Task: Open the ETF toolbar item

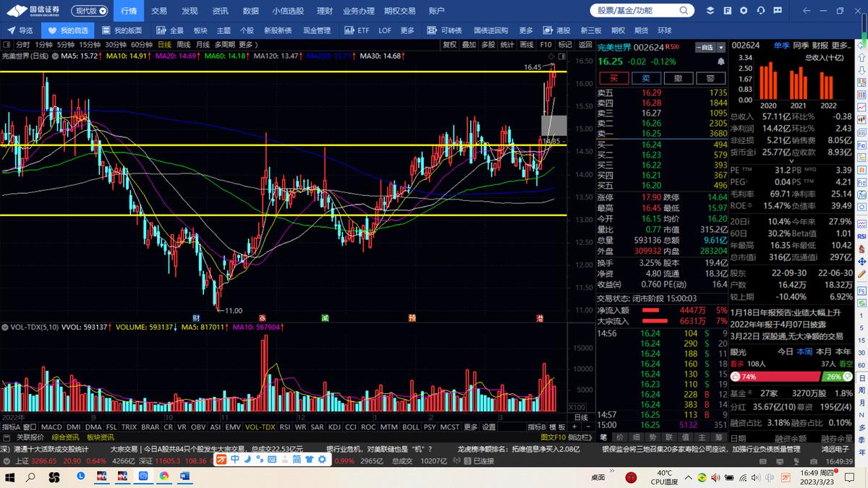Action: coord(357,30)
